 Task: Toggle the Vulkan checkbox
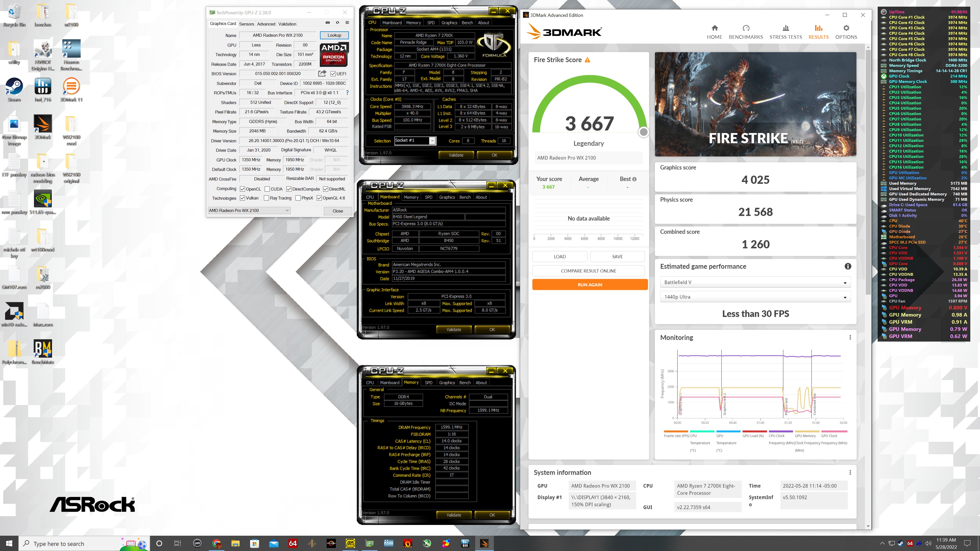pyautogui.click(x=242, y=198)
